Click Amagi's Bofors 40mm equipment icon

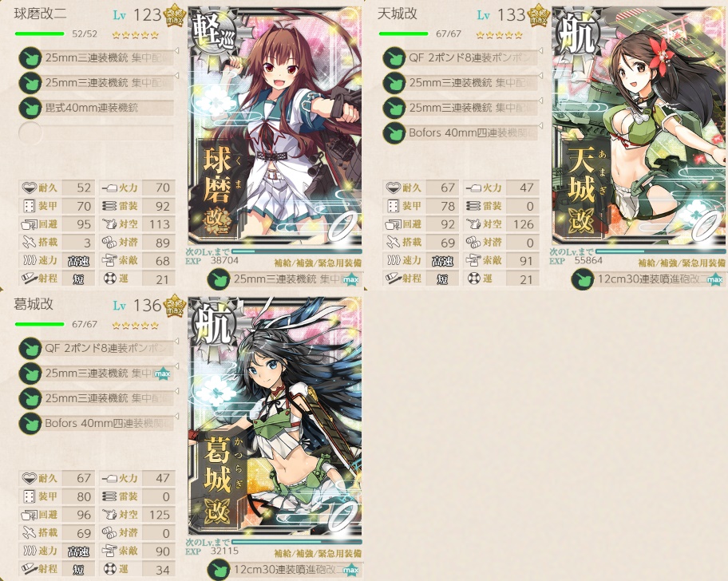[394, 133]
